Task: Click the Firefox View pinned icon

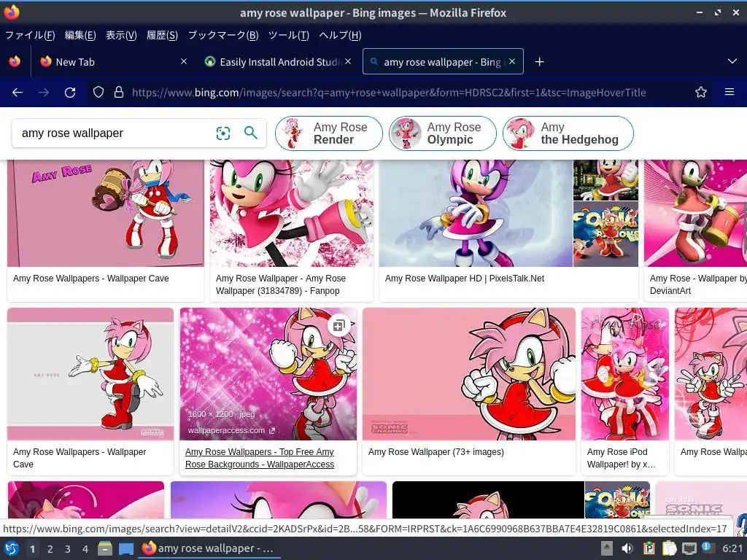Action: (x=15, y=61)
